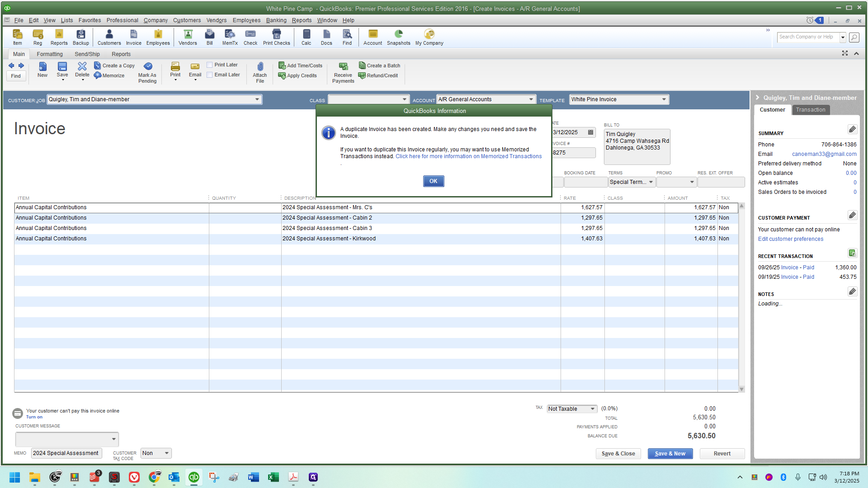Switch to the Transaction tab
The image size is (868, 488).
pos(811,110)
